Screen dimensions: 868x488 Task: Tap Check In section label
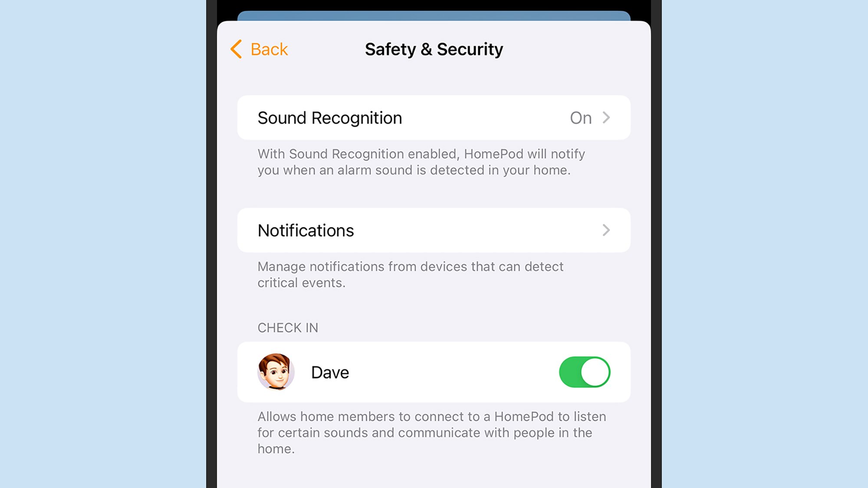coord(287,327)
